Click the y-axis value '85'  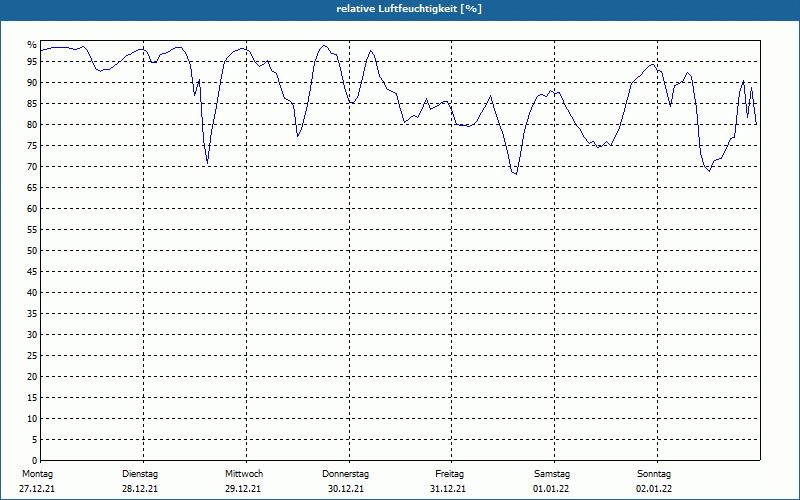(x=32, y=104)
